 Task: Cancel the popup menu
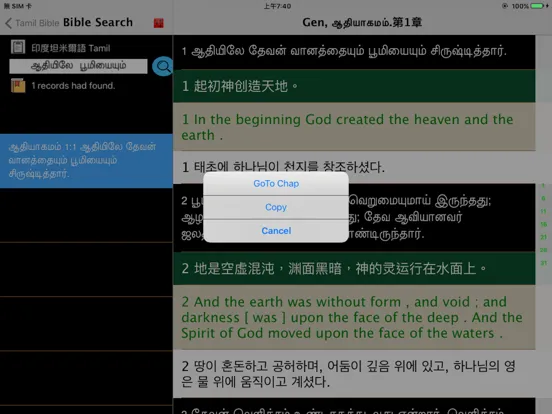pos(276,231)
